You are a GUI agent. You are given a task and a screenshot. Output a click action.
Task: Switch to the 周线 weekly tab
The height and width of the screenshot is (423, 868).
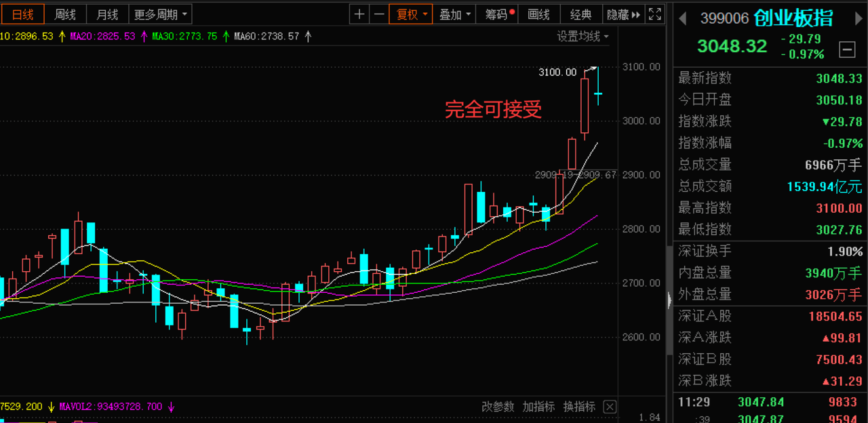coord(65,14)
